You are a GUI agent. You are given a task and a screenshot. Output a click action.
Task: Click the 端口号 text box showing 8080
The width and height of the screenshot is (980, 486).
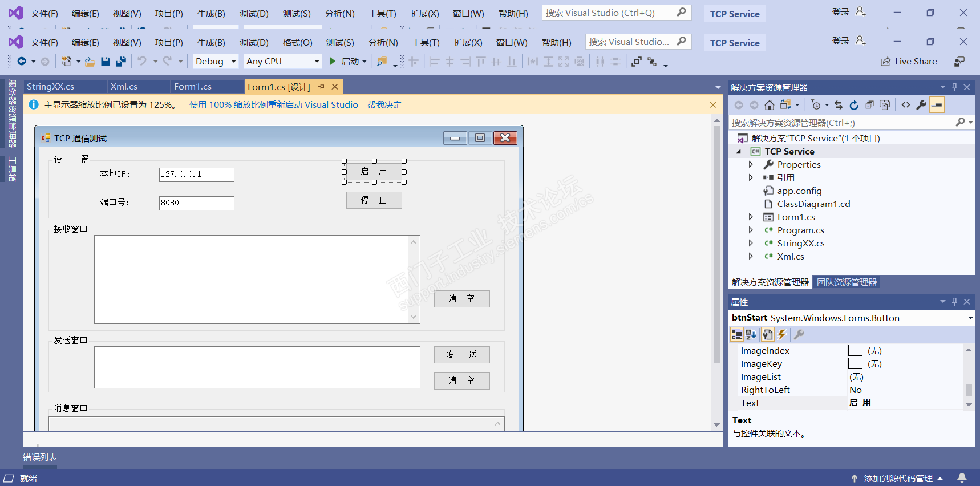coord(197,203)
